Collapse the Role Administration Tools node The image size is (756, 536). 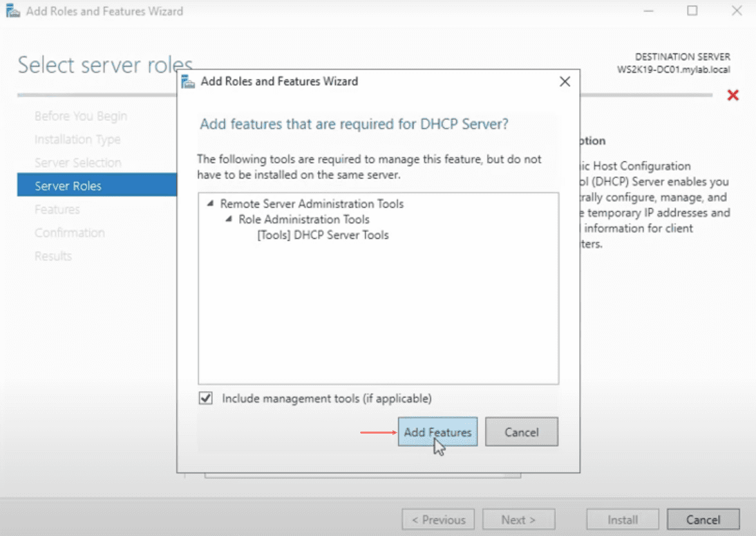(x=227, y=219)
